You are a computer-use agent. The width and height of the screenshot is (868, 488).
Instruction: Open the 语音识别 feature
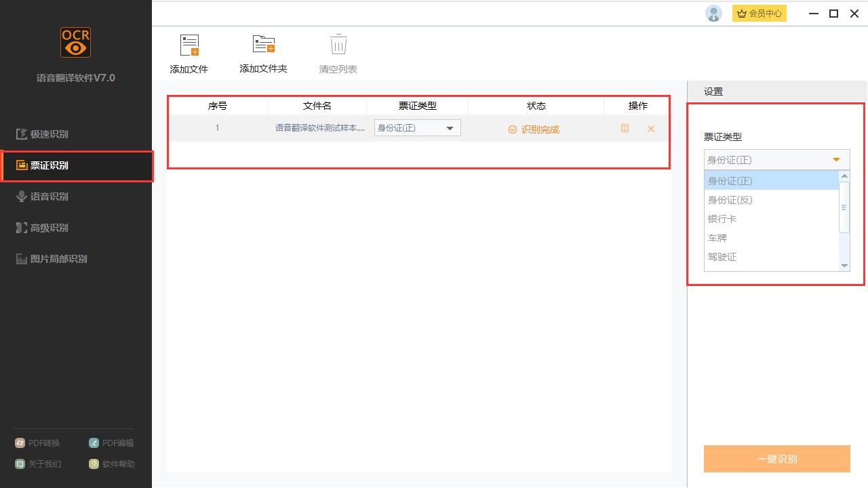coord(48,196)
